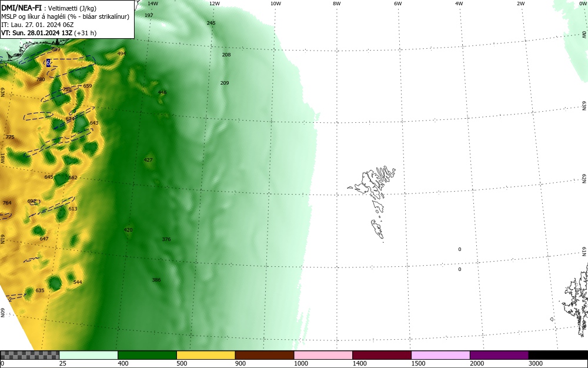Click the blue hail-probability label "6"
The width and height of the screenshot is (588, 368).
tap(48, 63)
